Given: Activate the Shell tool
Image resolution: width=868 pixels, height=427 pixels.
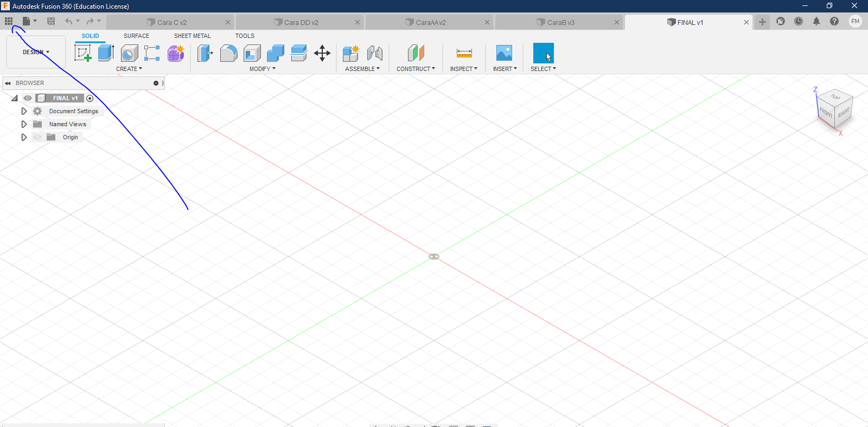Looking at the screenshot, I should coord(252,53).
